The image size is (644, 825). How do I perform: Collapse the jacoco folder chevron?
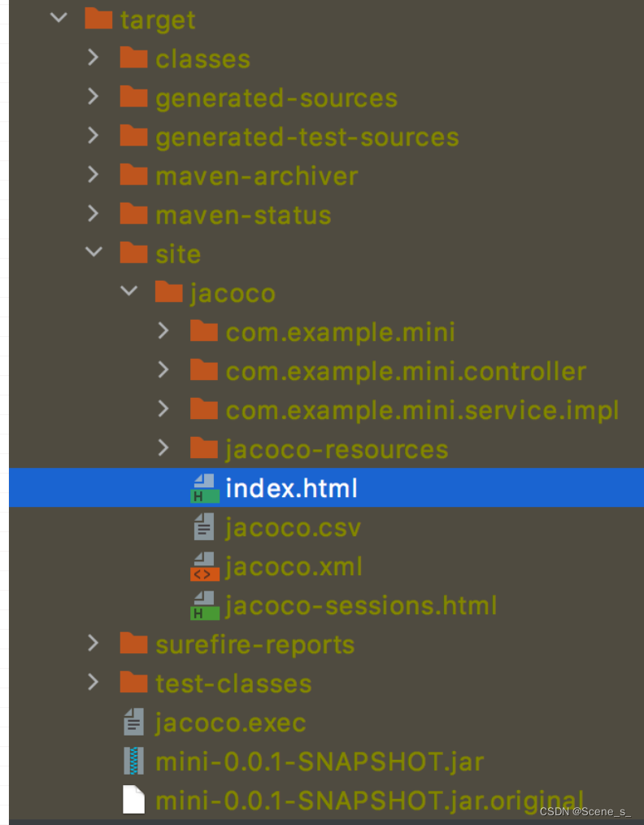128,291
